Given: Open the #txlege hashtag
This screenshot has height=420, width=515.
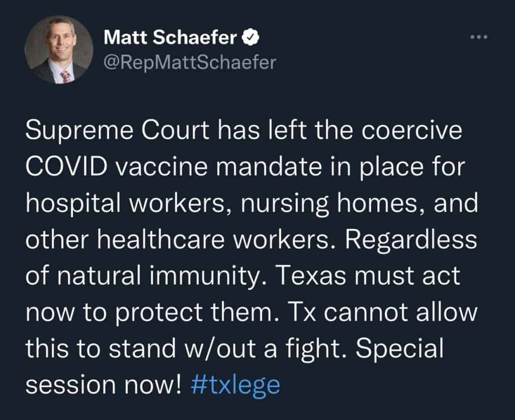Looking at the screenshot, I should pos(236,385).
